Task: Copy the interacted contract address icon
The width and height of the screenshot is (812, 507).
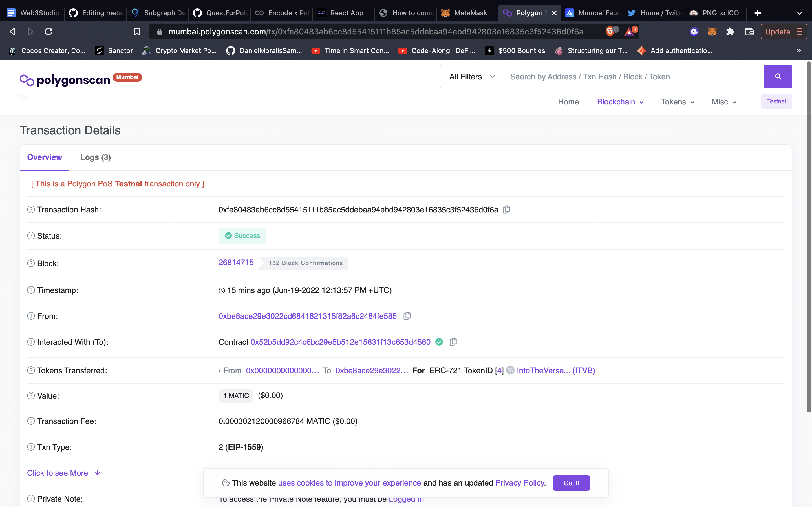Action: click(453, 342)
